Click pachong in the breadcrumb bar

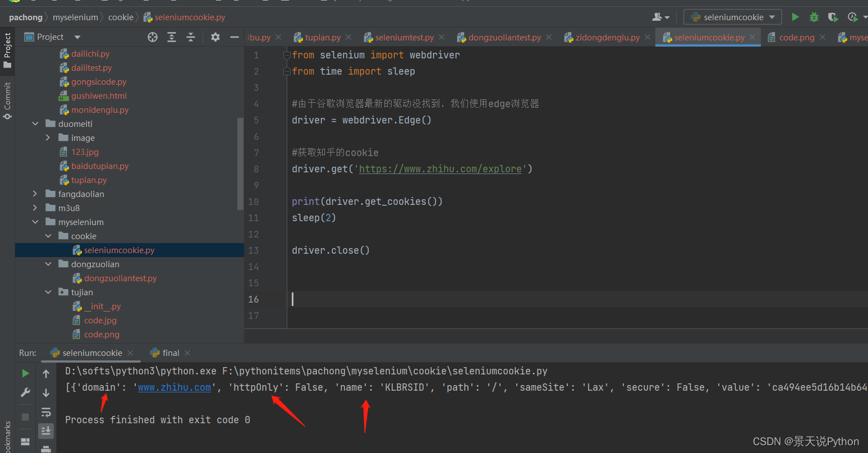(x=26, y=17)
